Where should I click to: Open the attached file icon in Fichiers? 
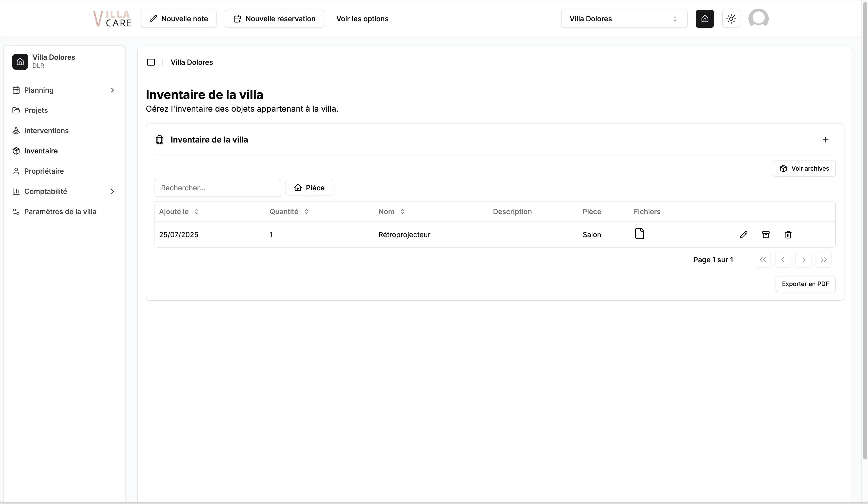[x=640, y=233]
